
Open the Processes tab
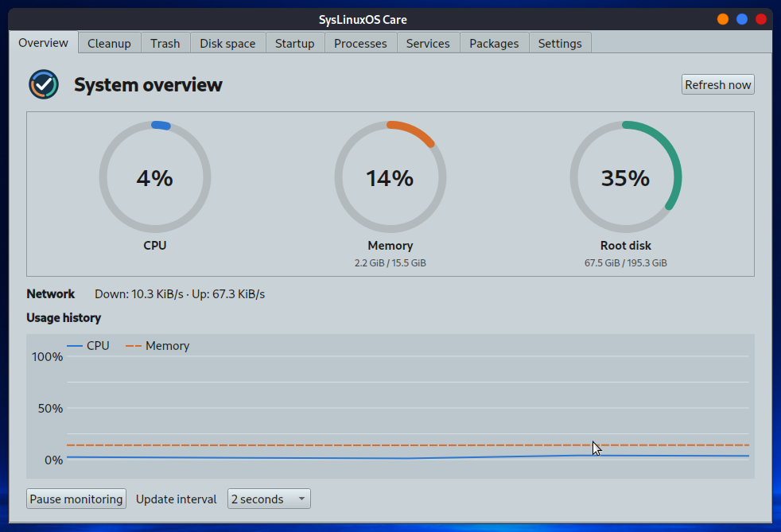(360, 44)
